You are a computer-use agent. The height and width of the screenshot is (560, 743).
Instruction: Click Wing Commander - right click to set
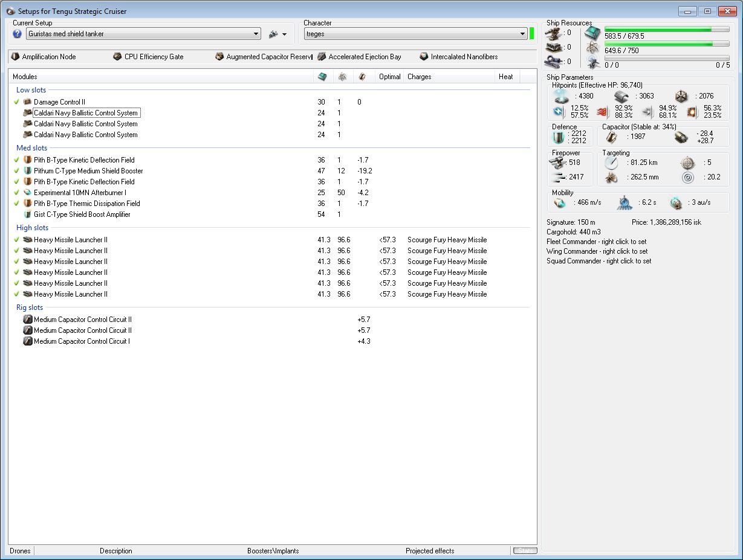point(597,251)
